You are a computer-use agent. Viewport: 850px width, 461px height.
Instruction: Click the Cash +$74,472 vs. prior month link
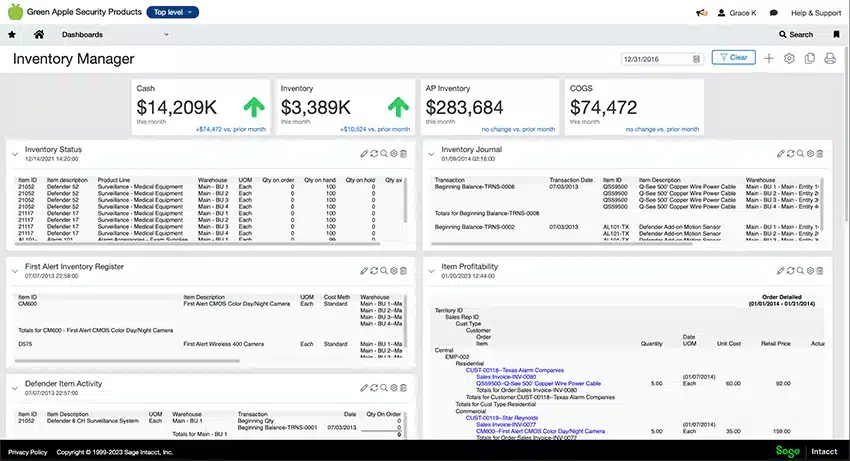231,130
